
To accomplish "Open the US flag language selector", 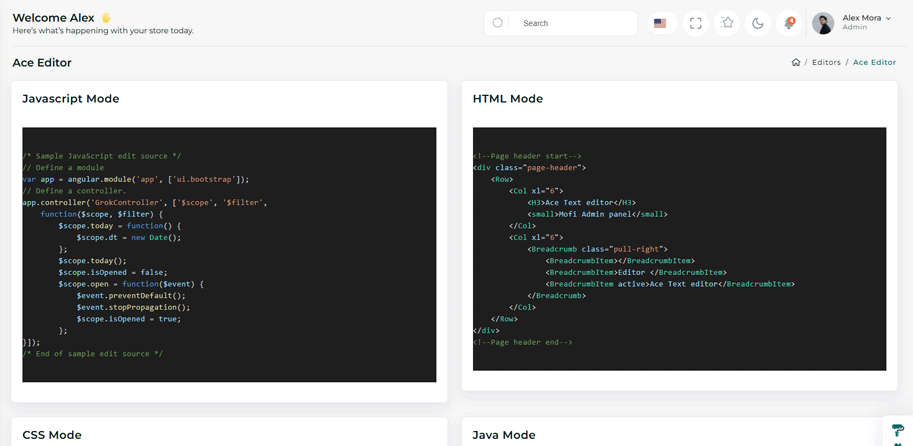I will click(x=660, y=23).
